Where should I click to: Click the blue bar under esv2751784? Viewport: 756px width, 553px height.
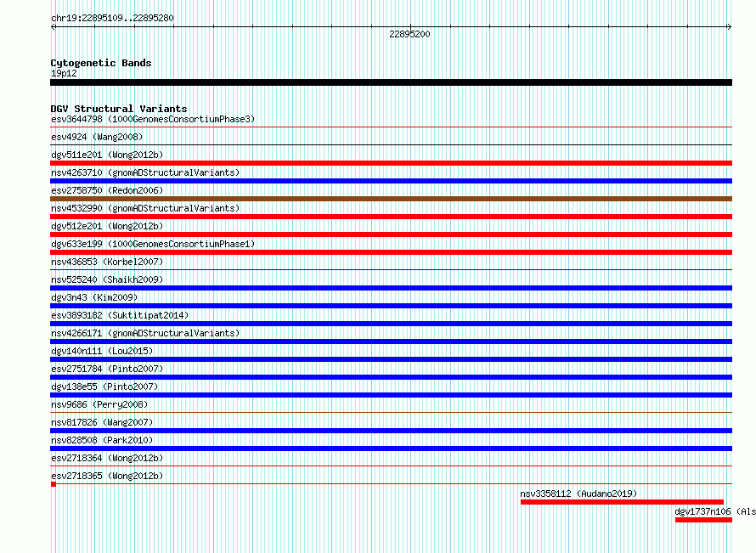point(391,377)
